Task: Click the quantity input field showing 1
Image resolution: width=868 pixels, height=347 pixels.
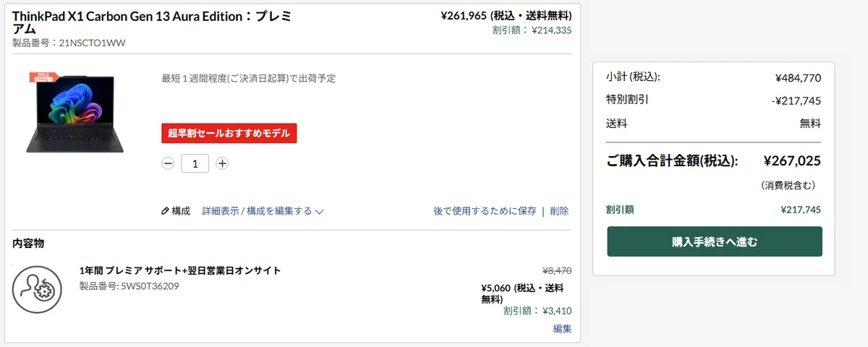Action: (x=195, y=163)
